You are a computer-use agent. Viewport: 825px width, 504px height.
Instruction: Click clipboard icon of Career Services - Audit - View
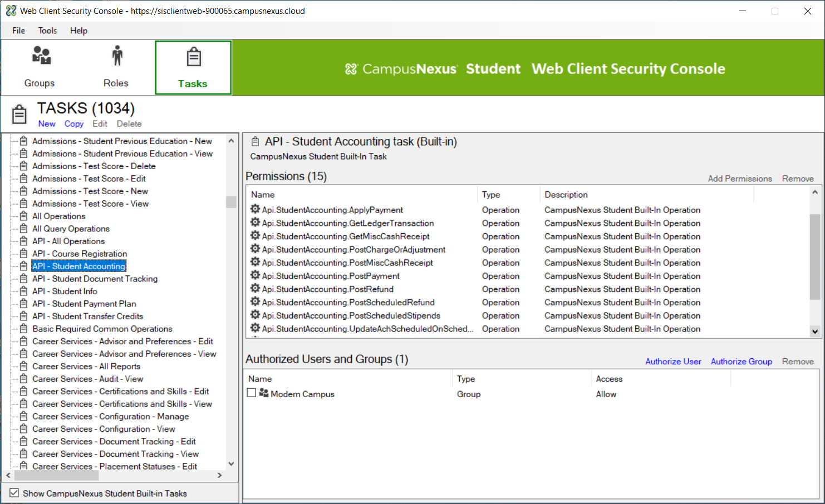23,379
